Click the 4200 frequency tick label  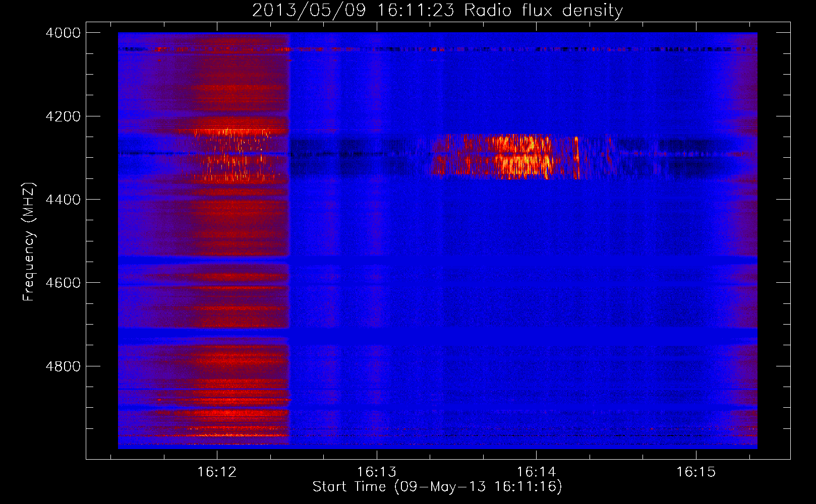[63, 116]
